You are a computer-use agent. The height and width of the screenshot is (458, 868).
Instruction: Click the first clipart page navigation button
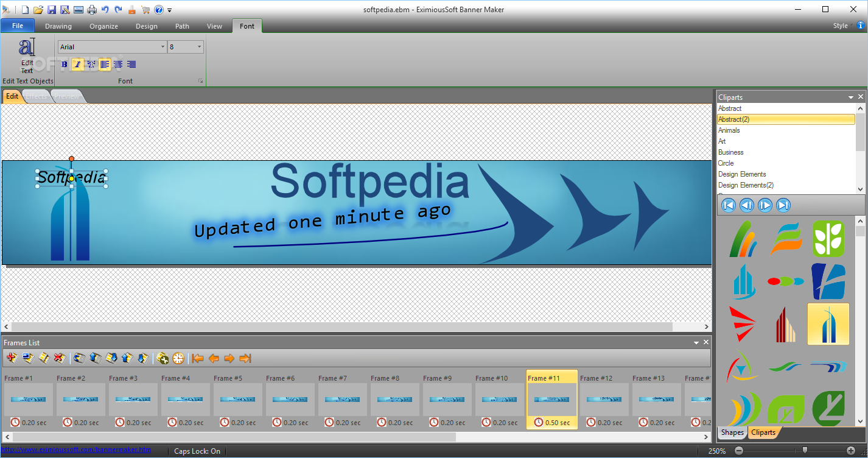point(729,205)
